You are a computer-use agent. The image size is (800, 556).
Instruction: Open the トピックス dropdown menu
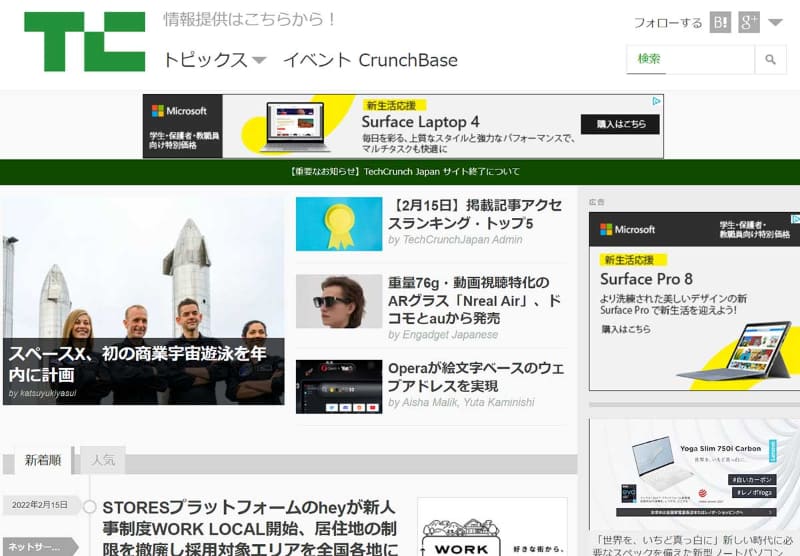(214, 60)
